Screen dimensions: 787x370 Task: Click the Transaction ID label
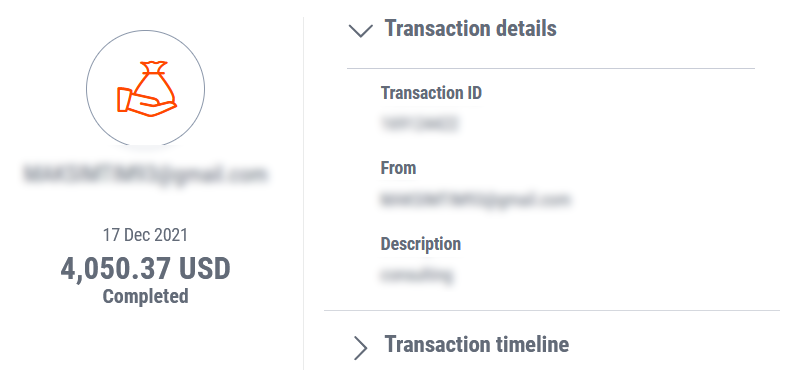(431, 93)
